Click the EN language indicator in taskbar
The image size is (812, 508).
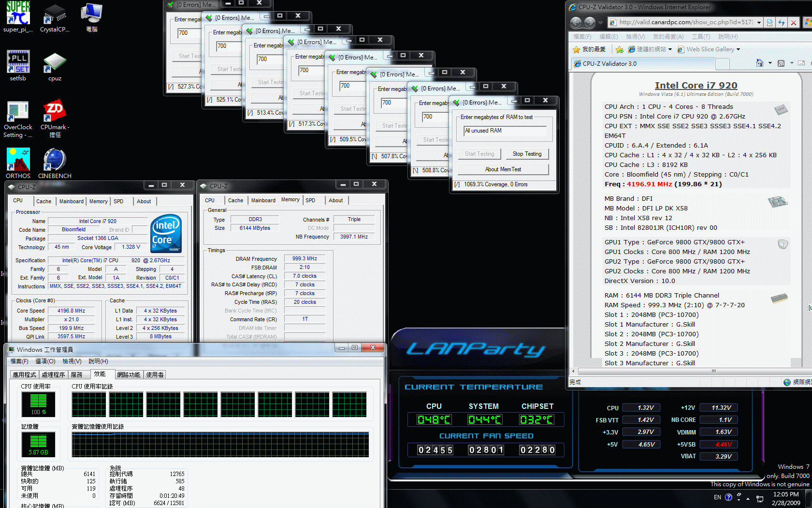(x=717, y=497)
